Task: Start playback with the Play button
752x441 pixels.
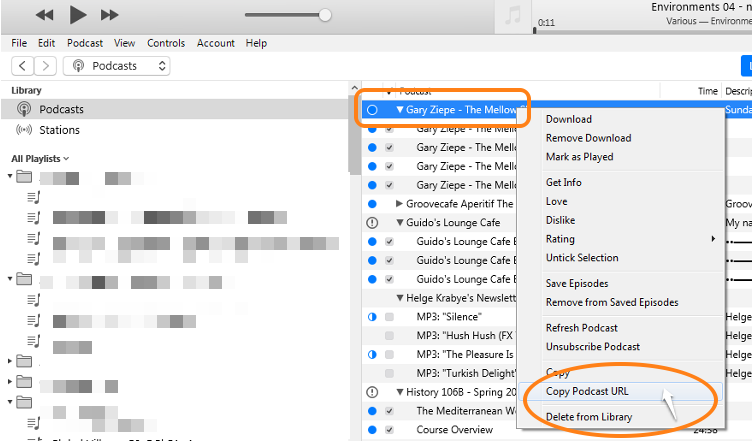Action: tap(78, 14)
